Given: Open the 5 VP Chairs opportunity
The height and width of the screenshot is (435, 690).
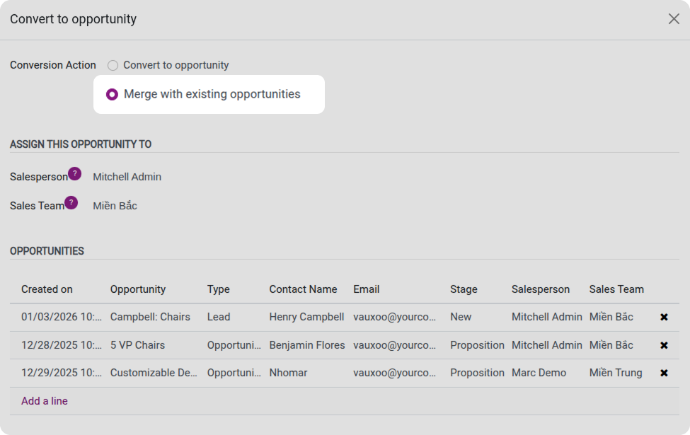Looking at the screenshot, I should (x=138, y=345).
